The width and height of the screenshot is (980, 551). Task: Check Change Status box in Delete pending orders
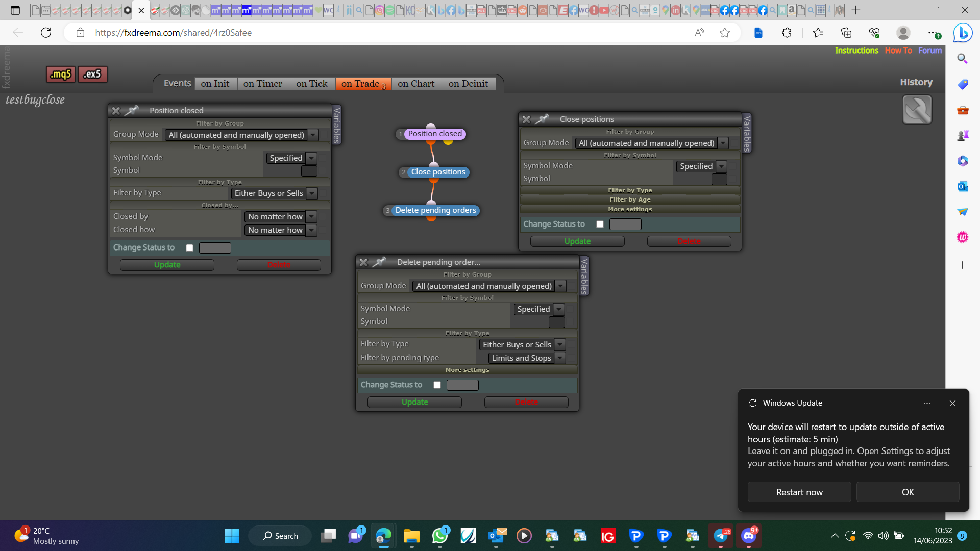pos(437,385)
